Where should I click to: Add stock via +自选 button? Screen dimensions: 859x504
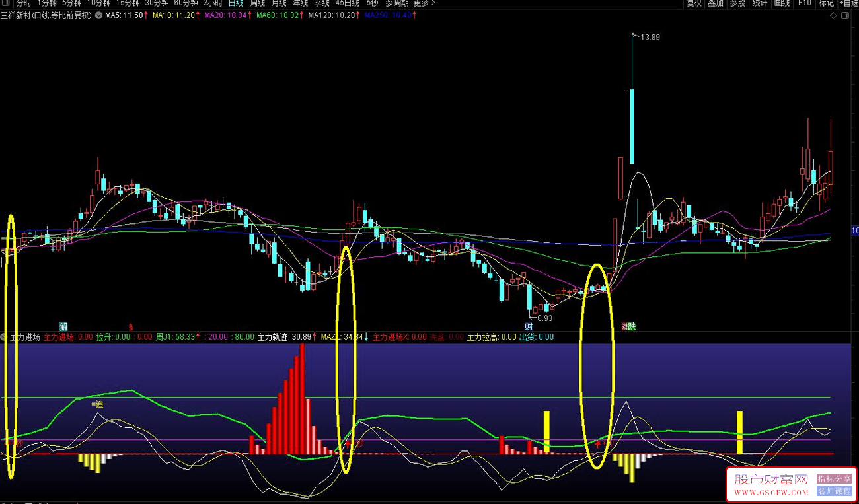point(848,3)
